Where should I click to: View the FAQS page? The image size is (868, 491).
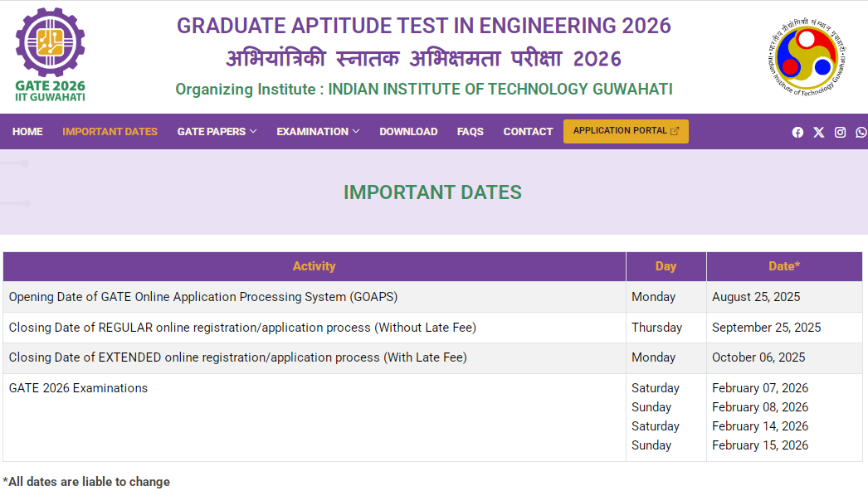470,131
